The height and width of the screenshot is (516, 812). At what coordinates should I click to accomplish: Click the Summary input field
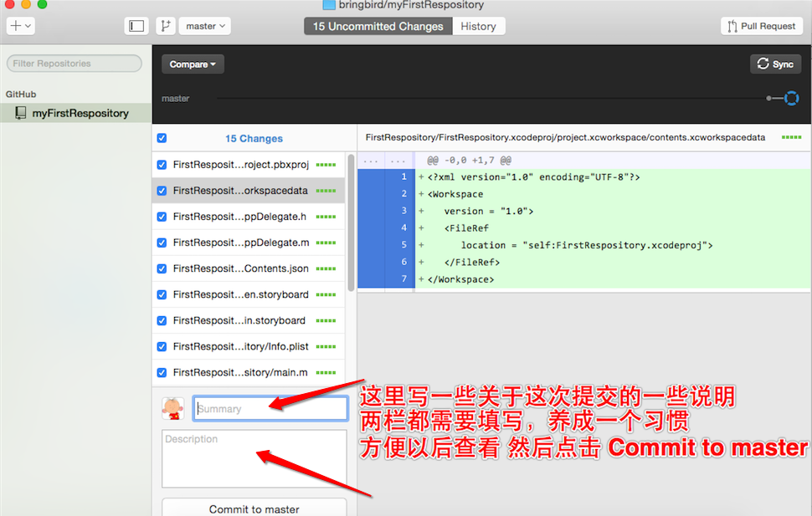[270, 408]
